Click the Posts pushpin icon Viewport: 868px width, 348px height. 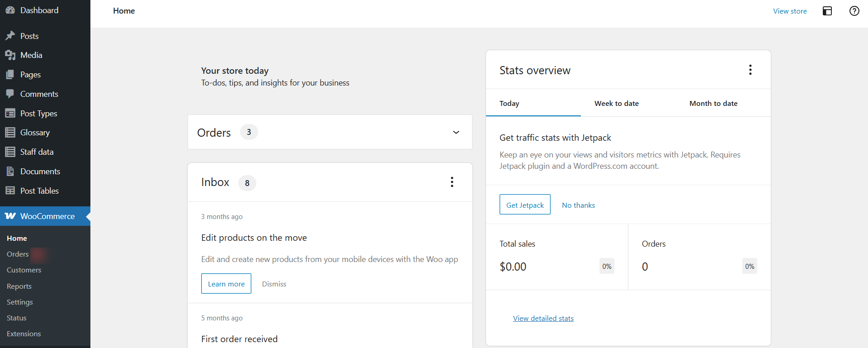[x=10, y=36]
